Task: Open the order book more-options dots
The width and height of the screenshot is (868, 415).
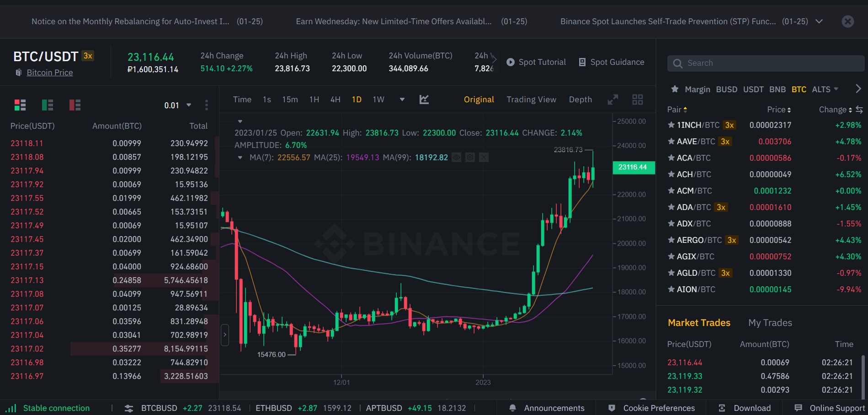Action: coord(207,105)
